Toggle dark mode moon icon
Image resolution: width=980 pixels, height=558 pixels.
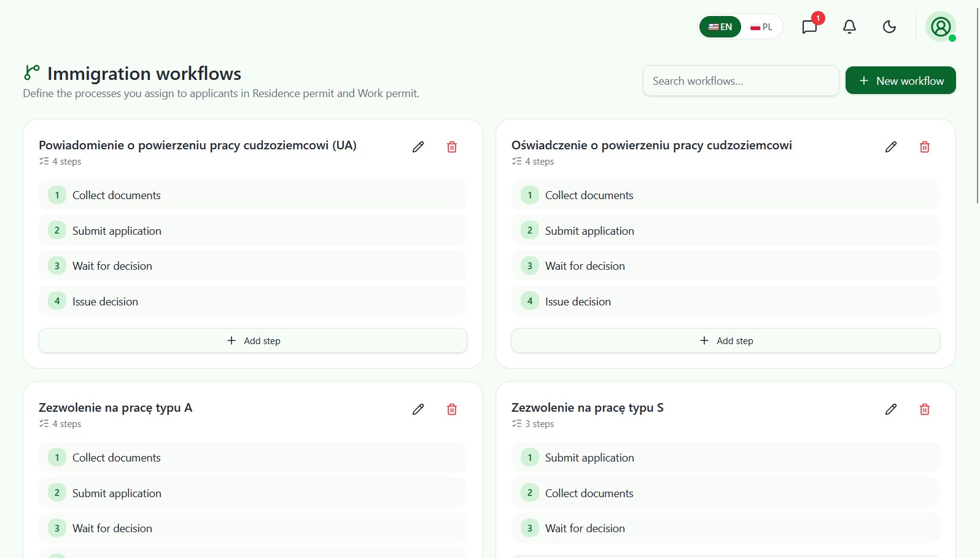click(889, 26)
